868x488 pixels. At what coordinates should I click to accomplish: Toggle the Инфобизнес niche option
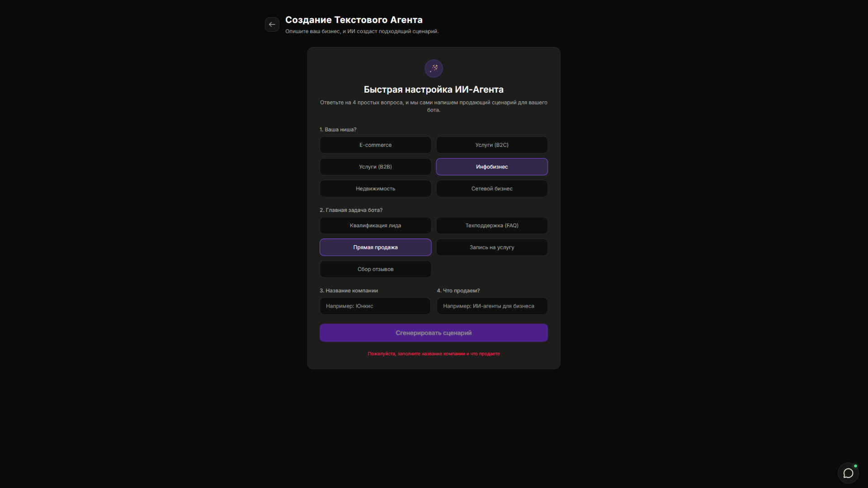pyautogui.click(x=491, y=167)
